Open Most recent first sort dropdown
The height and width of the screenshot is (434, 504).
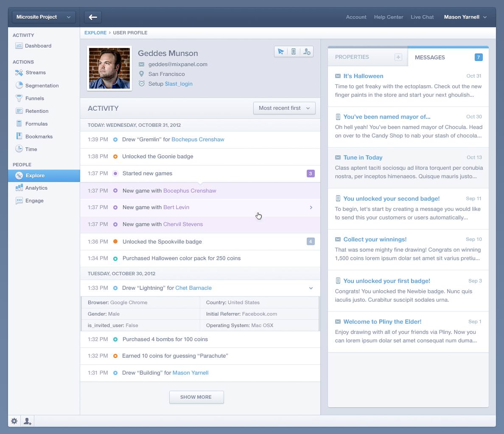tap(284, 108)
